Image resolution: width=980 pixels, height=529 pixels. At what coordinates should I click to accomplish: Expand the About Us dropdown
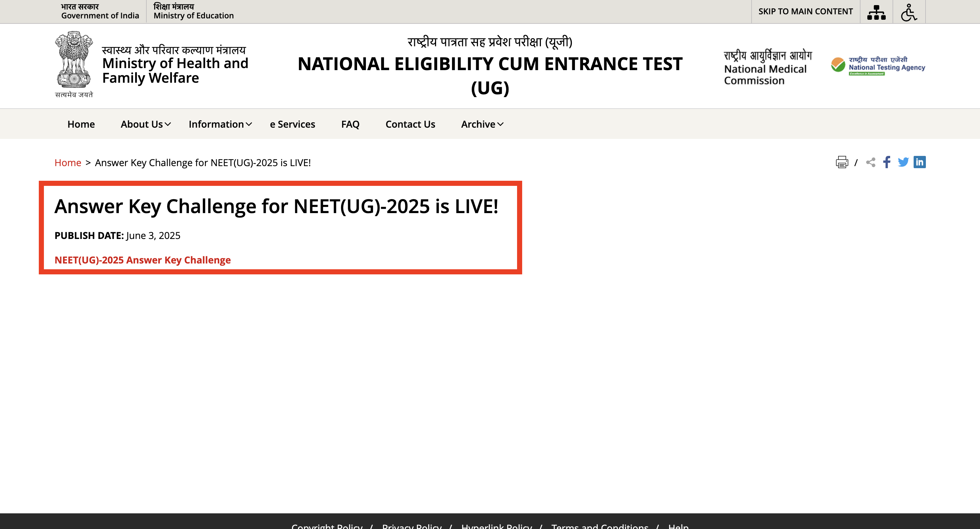click(146, 124)
